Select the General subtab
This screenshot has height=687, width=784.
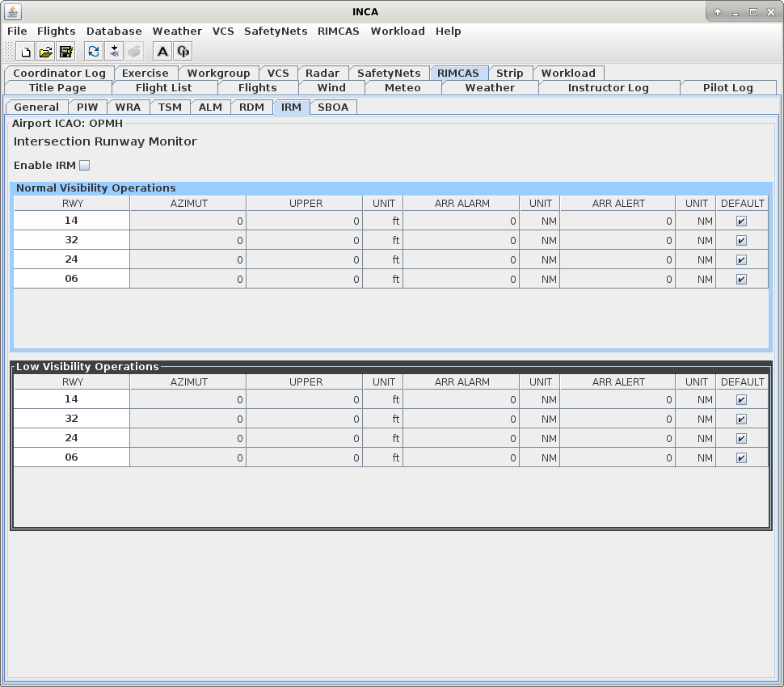pos(36,107)
